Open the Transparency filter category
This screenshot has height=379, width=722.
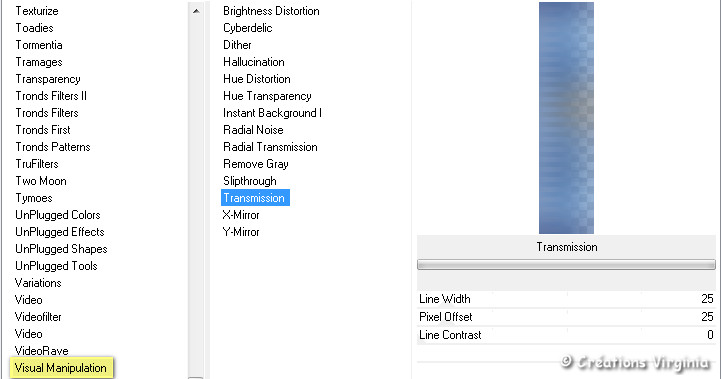pos(48,79)
